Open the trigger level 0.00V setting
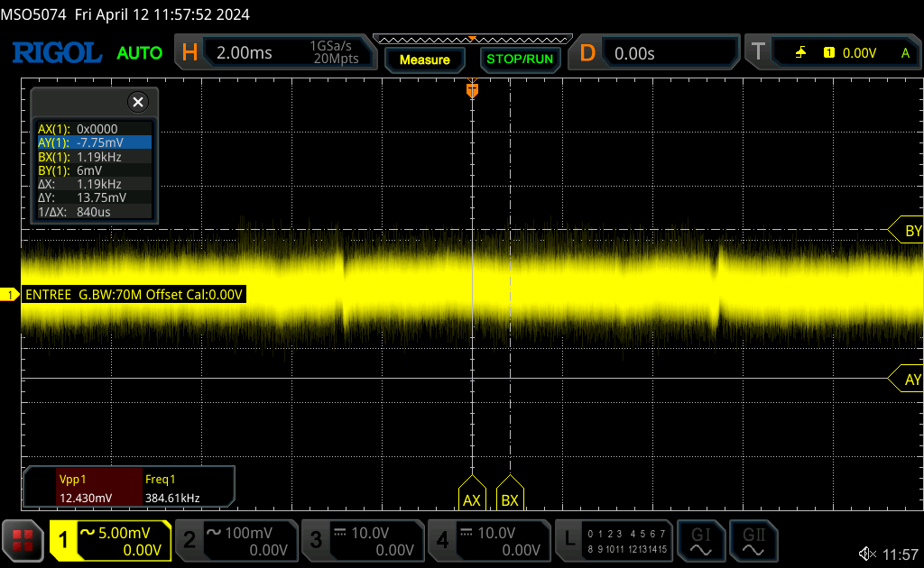This screenshot has height=568, width=924. [x=859, y=53]
